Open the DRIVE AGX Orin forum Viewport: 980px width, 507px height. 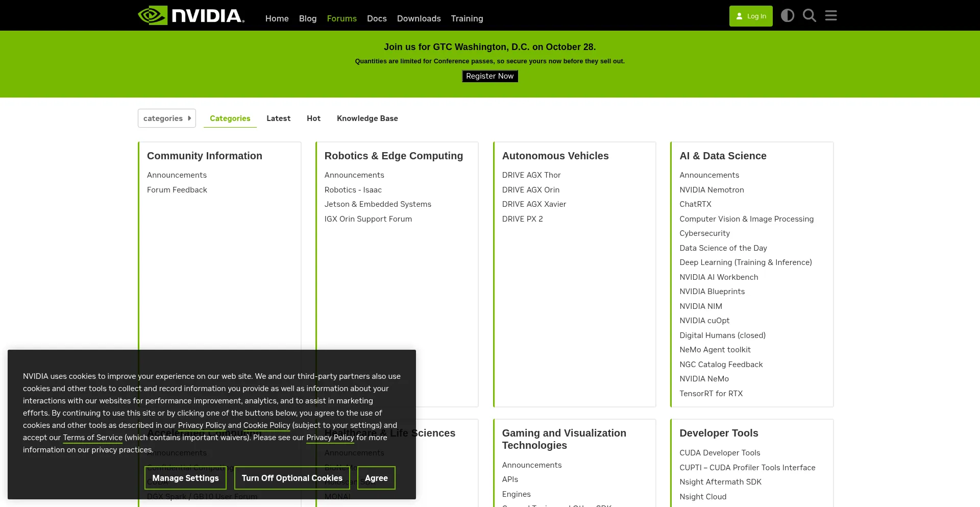tap(530, 190)
